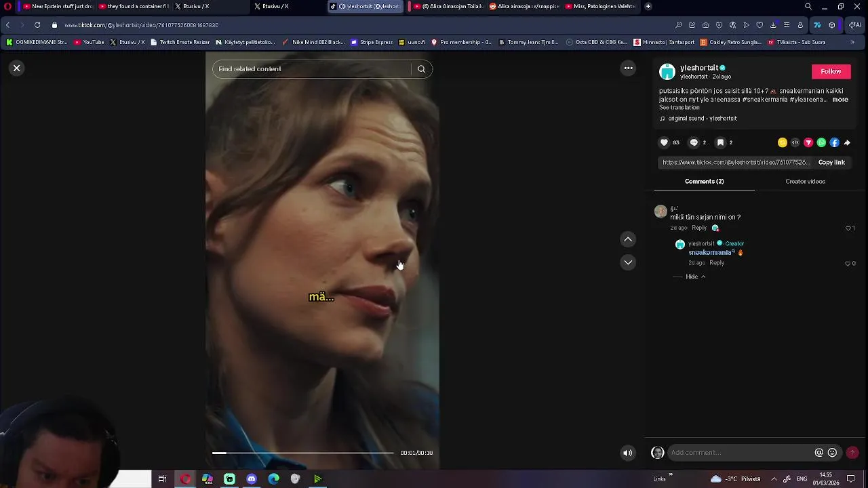The width and height of the screenshot is (868, 488).
Task: Click the Copy link button
Action: coord(831,163)
